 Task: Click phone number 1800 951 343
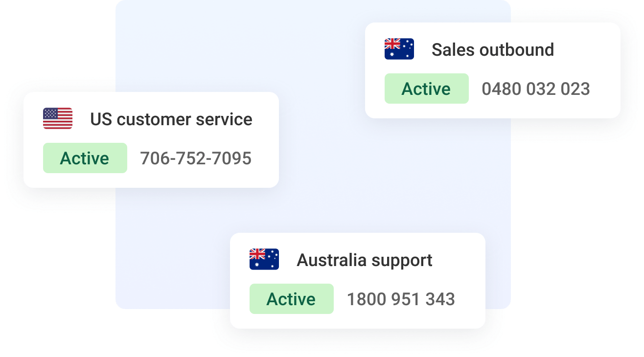401,299
